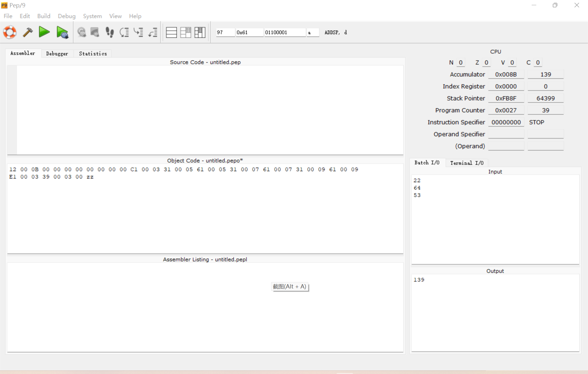Click the step out icon
588x374 pixels.
click(x=153, y=32)
